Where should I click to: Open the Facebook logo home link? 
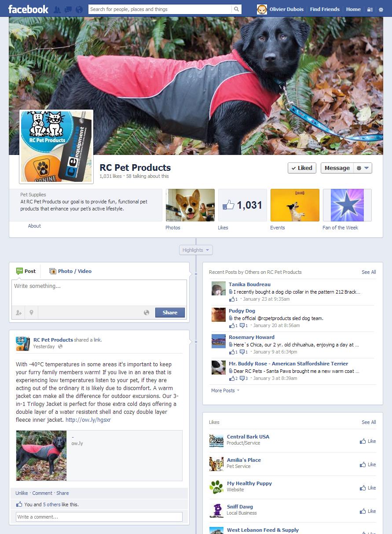pyautogui.click(x=28, y=9)
